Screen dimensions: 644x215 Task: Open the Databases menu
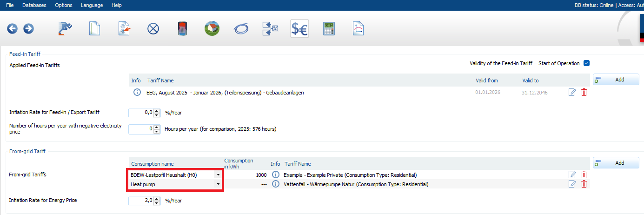34,5
